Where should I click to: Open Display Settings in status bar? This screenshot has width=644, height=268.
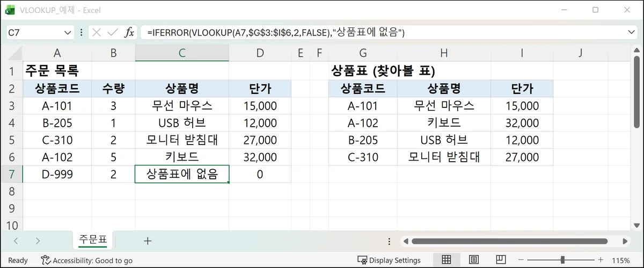pyautogui.click(x=389, y=260)
